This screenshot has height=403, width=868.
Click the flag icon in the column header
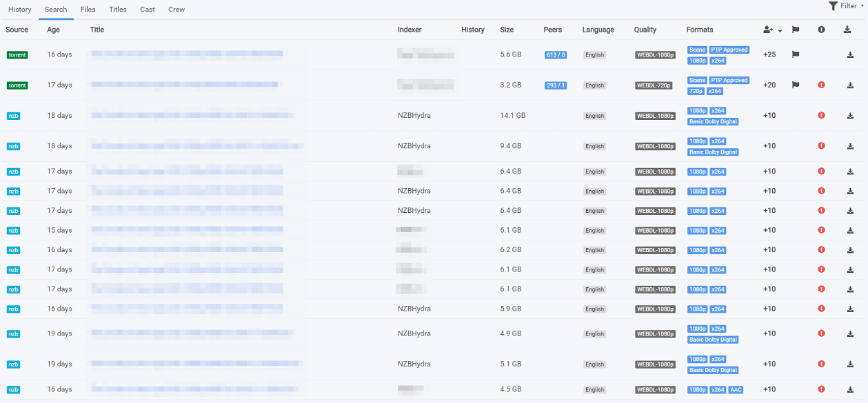point(795,30)
